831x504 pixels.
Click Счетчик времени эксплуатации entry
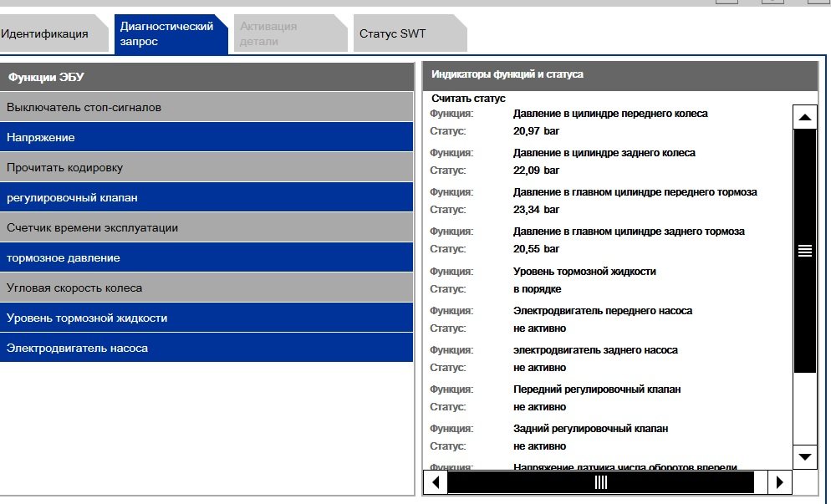pyautogui.click(x=206, y=227)
